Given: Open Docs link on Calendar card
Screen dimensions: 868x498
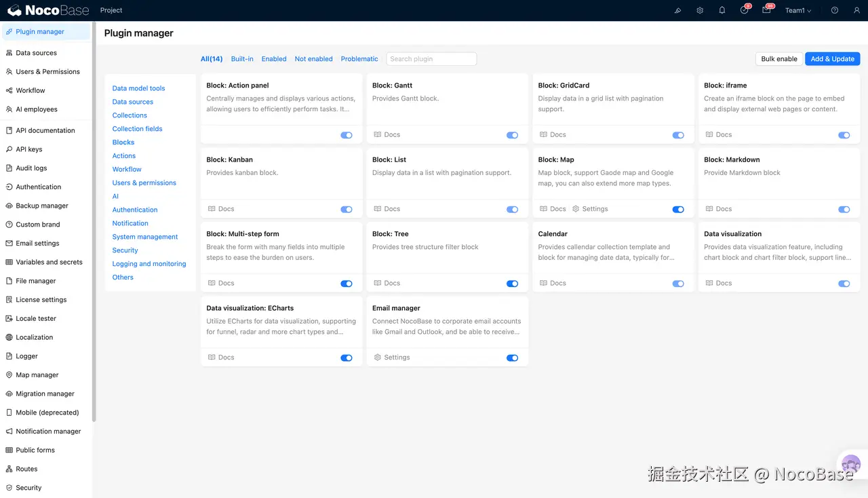Looking at the screenshot, I should coord(553,284).
